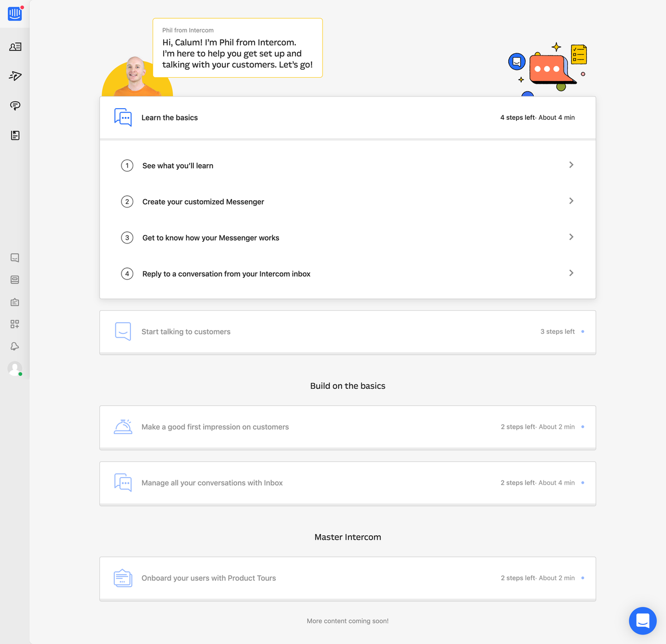Click Phil's welcome message bubble
666x644 pixels.
point(238,48)
